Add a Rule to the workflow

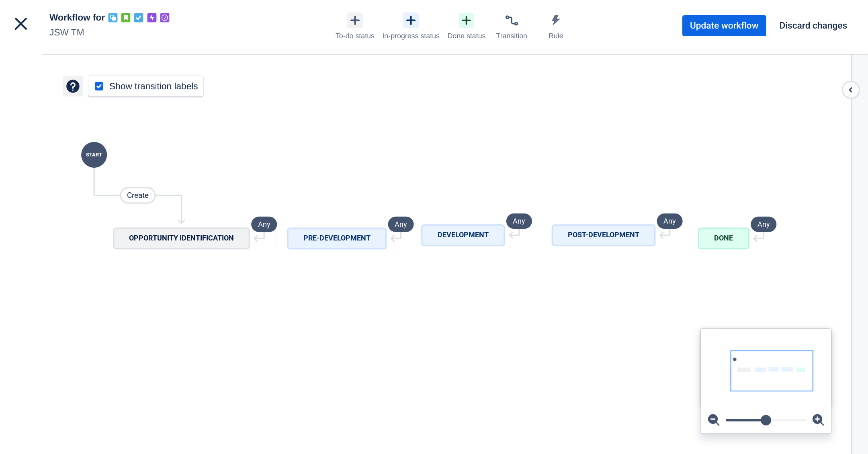coord(555,20)
